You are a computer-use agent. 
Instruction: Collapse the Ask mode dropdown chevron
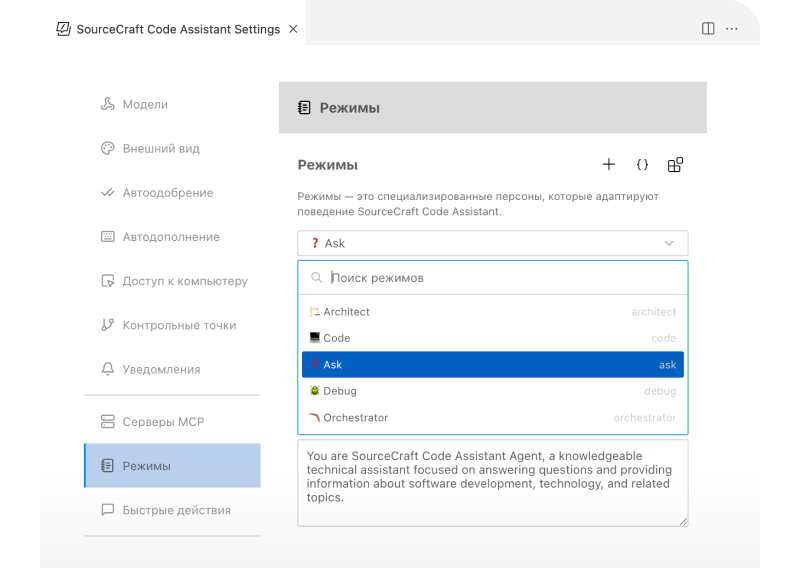pos(669,243)
